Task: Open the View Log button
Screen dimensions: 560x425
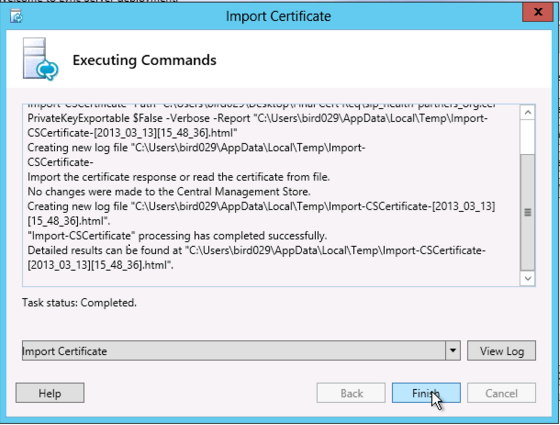Action: point(501,351)
